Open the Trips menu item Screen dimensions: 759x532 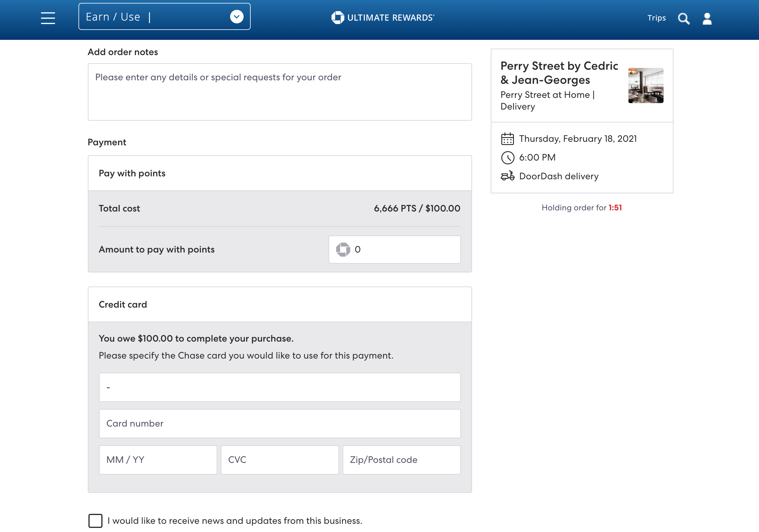click(657, 18)
